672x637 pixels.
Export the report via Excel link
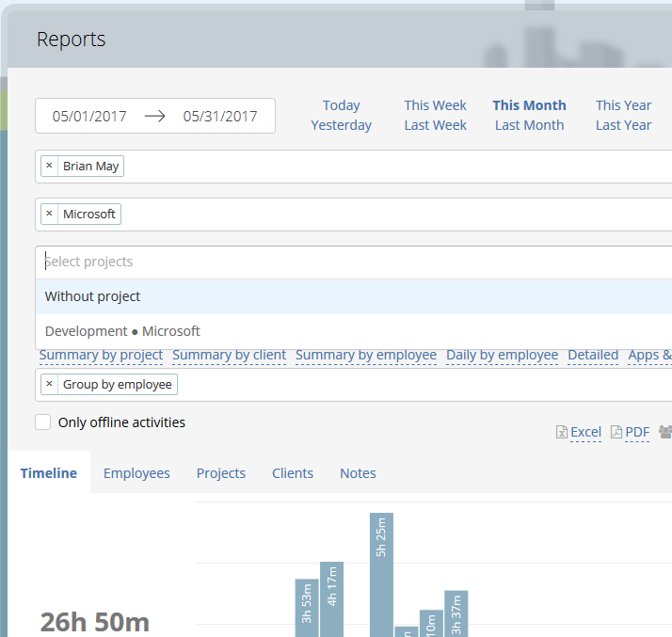[585, 432]
